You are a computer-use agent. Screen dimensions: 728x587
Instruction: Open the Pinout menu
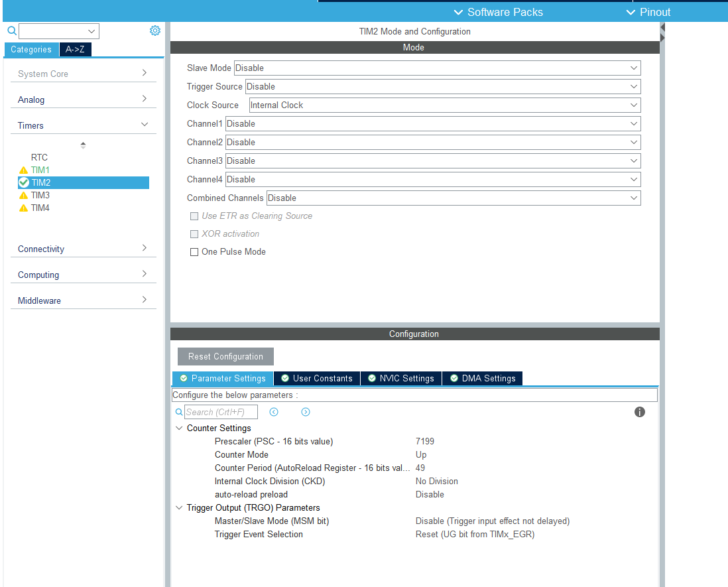tap(648, 12)
